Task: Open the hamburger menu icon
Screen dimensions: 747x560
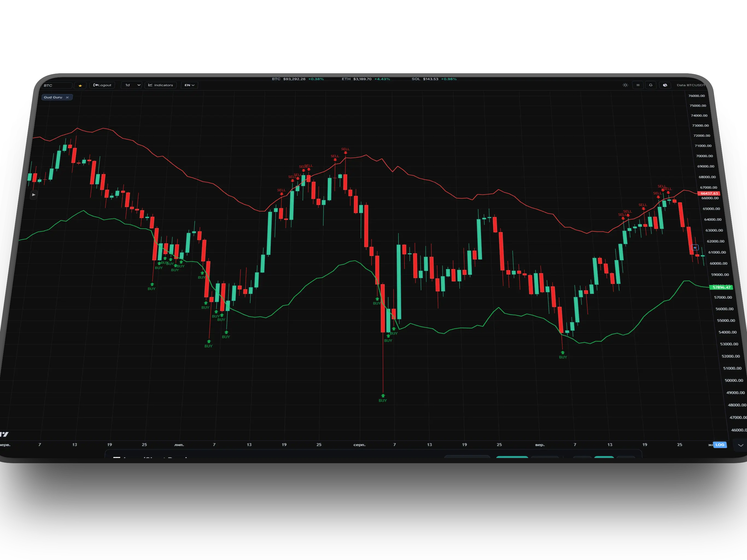Action: point(638,85)
